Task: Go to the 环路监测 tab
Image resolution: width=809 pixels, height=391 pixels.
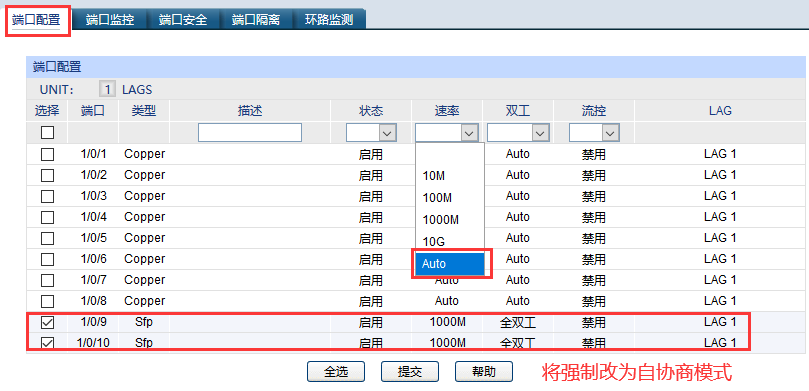Action: coord(329,20)
